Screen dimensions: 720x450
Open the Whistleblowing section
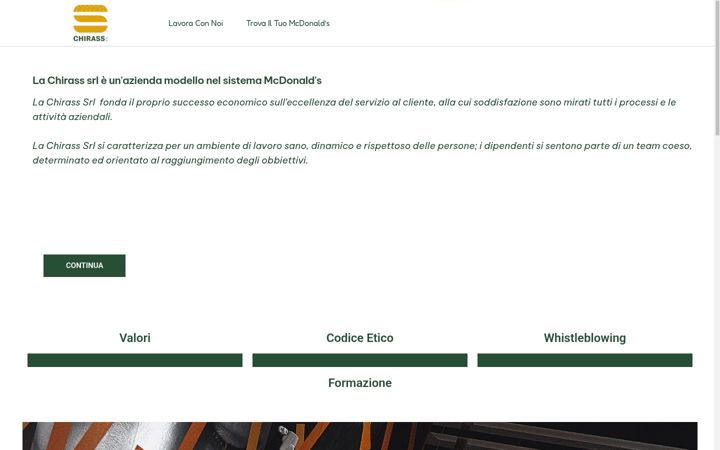(x=585, y=338)
